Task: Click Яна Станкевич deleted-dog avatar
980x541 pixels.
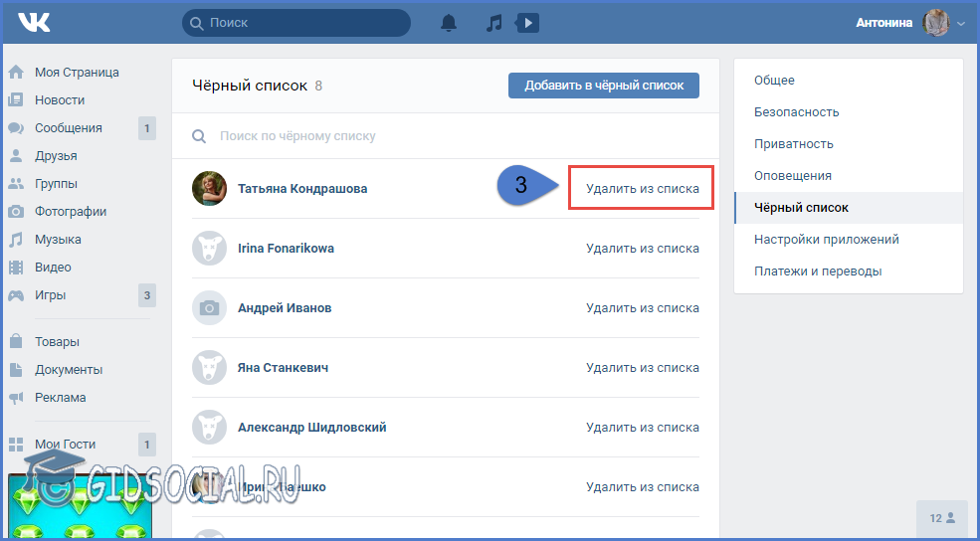Action: pos(209,367)
